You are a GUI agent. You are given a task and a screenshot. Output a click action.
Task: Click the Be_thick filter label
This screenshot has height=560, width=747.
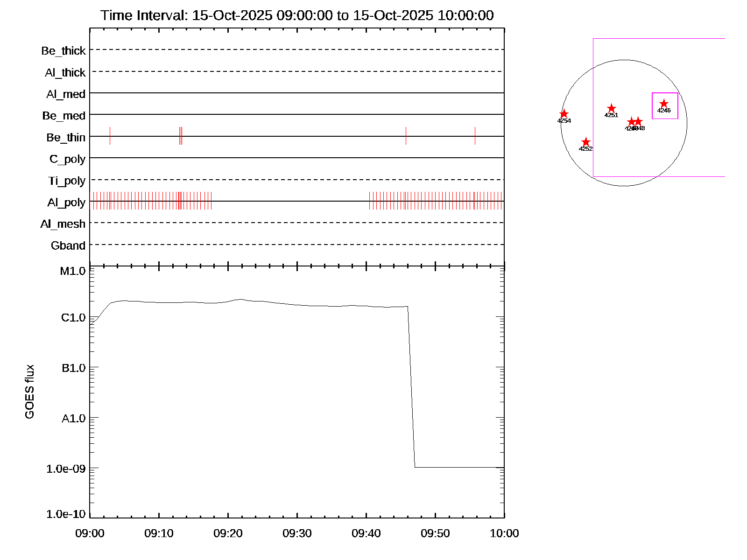click(x=63, y=51)
